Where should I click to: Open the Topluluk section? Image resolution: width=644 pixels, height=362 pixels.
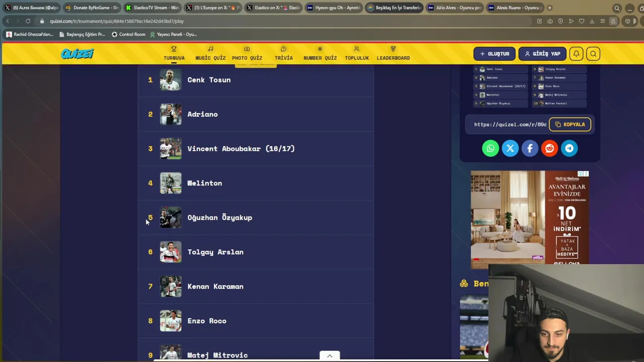(x=357, y=53)
